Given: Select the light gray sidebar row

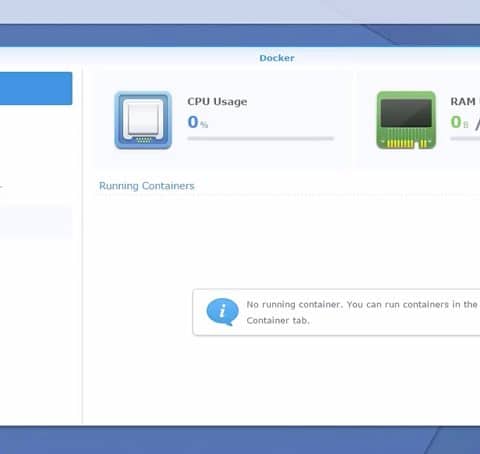Looking at the screenshot, I should pos(36,222).
